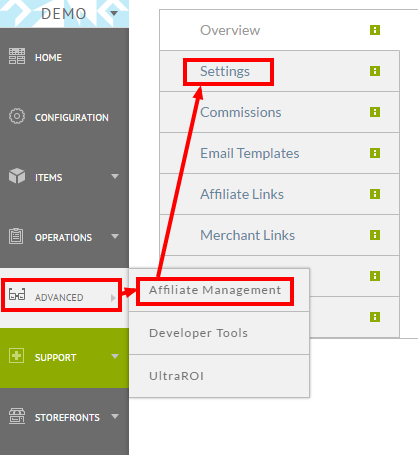Click the green info icon beside Overview
This screenshot has width=418, height=455.
click(x=375, y=30)
